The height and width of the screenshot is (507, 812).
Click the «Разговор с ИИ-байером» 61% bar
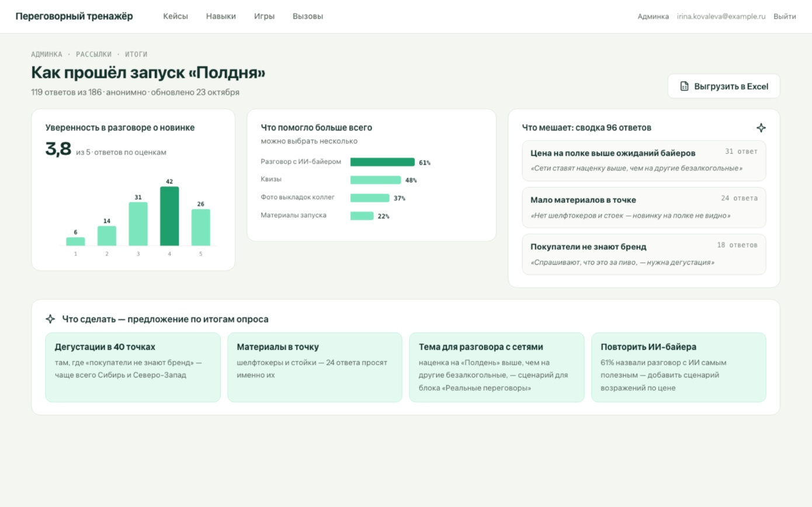coord(383,162)
